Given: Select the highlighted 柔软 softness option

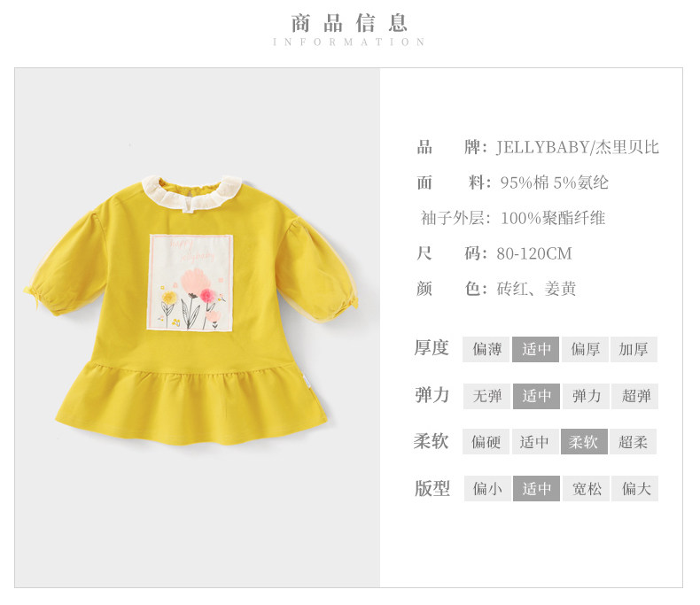Looking at the screenshot, I should click(584, 442).
